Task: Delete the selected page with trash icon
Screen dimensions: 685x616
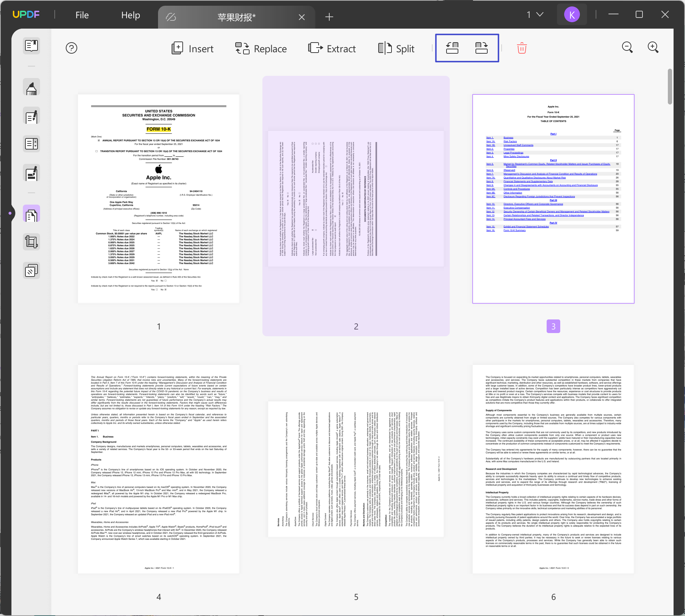Action: 521,48
